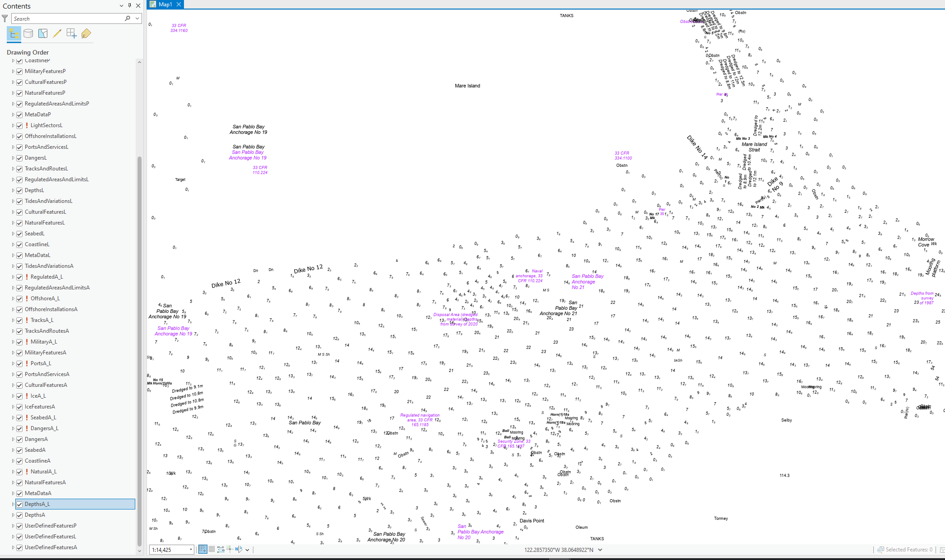The height and width of the screenshot is (560, 945).
Task: Select the MilitaryFeaturesP layer name
Action: (46, 71)
